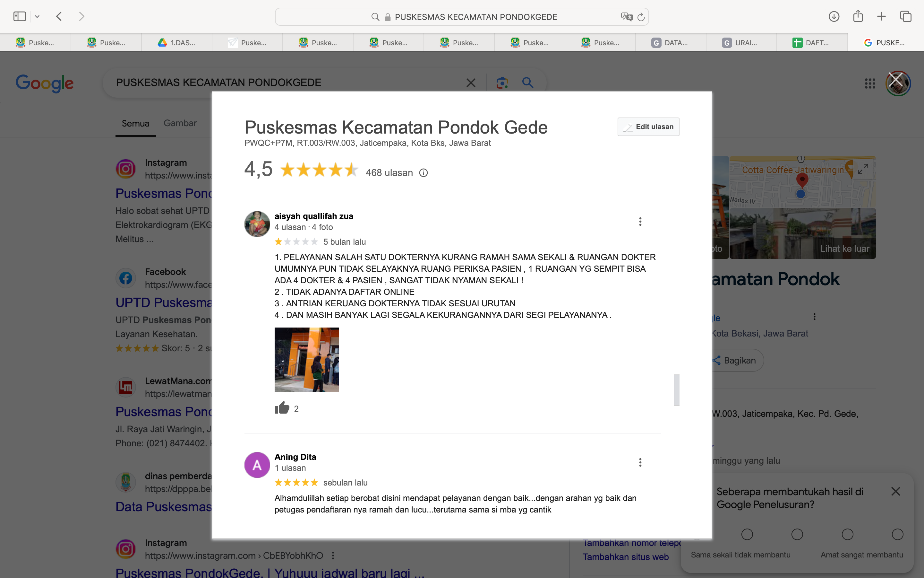Screen dimensions: 924x578
Task: Toggle the Safari sidebar button
Action: 20,16
